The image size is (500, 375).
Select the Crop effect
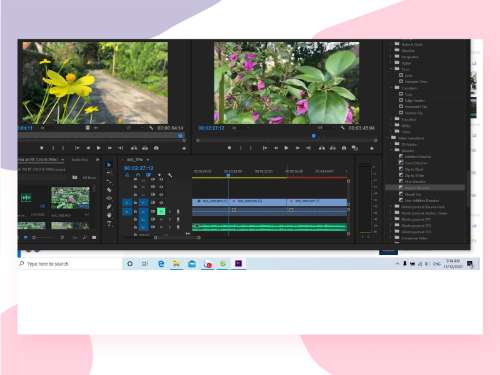pyautogui.click(x=405, y=94)
